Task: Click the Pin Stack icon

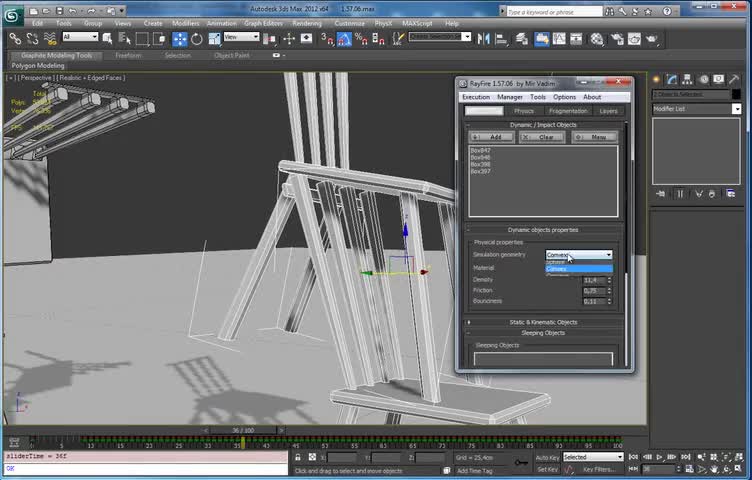Action: coord(661,194)
